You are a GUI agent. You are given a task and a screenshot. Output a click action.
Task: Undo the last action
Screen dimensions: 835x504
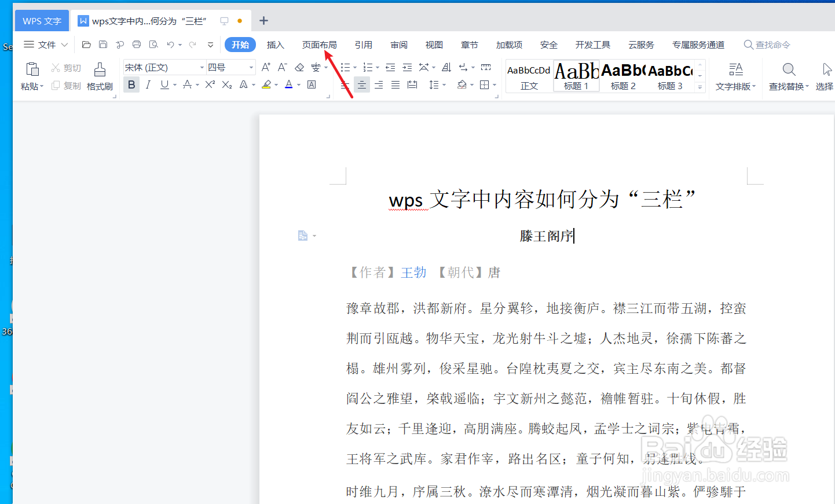tap(170, 45)
